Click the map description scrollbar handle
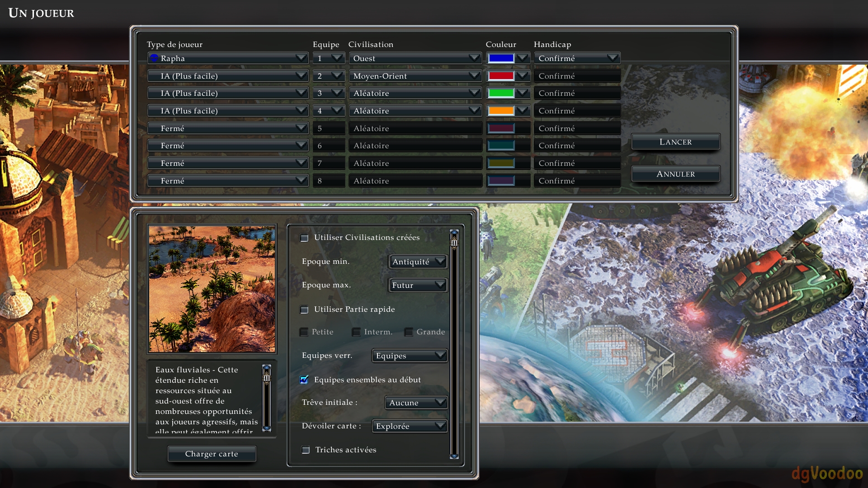868x488 pixels. pyautogui.click(x=267, y=378)
